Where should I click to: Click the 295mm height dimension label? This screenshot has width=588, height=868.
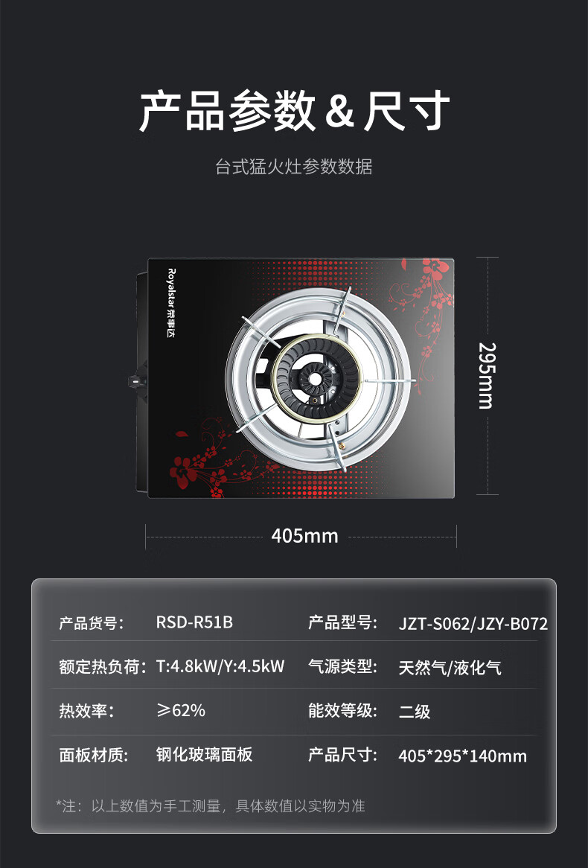pyautogui.click(x=486, y=375)
